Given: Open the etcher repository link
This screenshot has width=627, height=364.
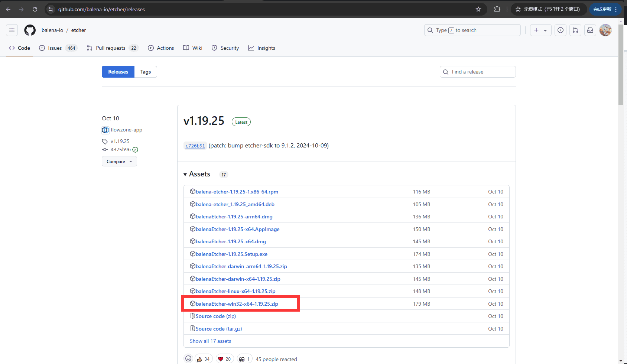Looking at the screenshot, I should pyautogui.click(x=79, y=30).
